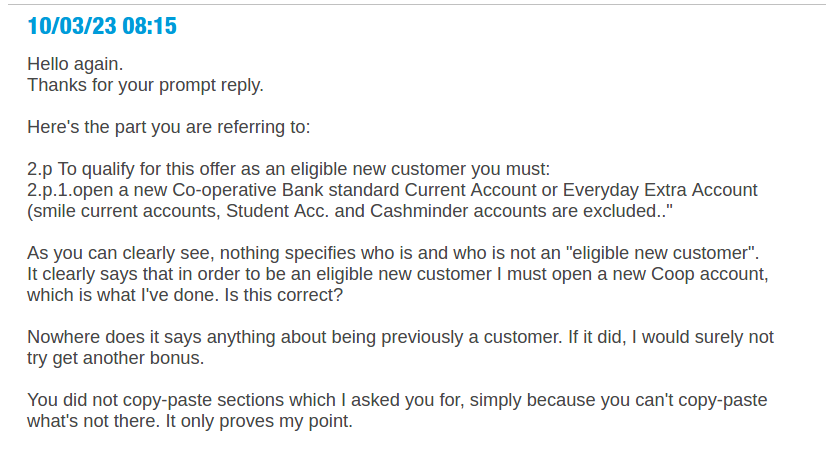Click '(smile current accounts, Student Acc.' line
Image resolution: width=826 pixels, height=453 pixels.
(350, 211)
